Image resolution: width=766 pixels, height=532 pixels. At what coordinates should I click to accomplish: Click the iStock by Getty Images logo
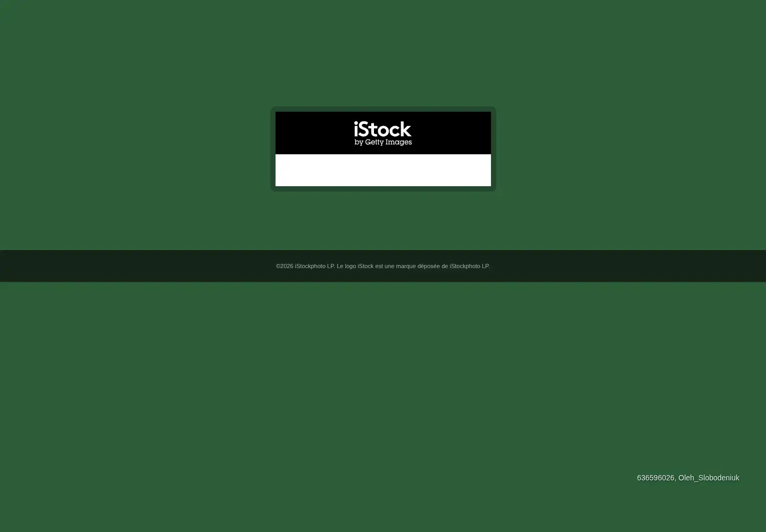(383, 133)
